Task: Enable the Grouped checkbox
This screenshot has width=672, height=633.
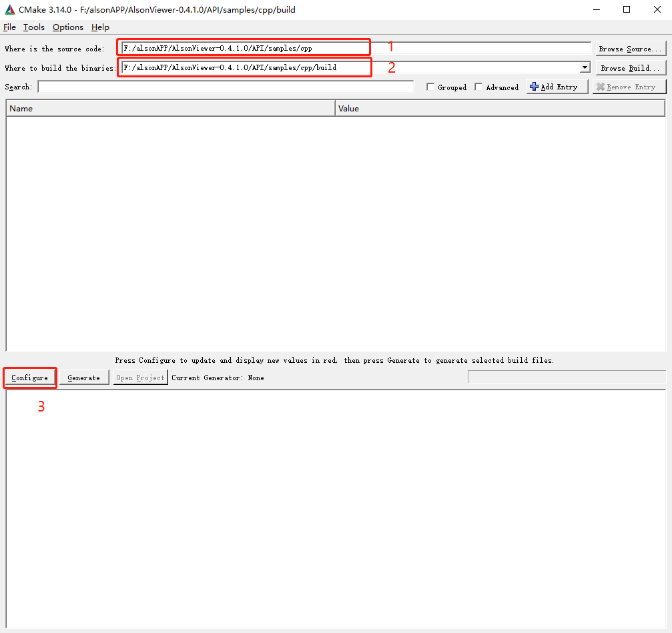Action: (x=430, y=87)
